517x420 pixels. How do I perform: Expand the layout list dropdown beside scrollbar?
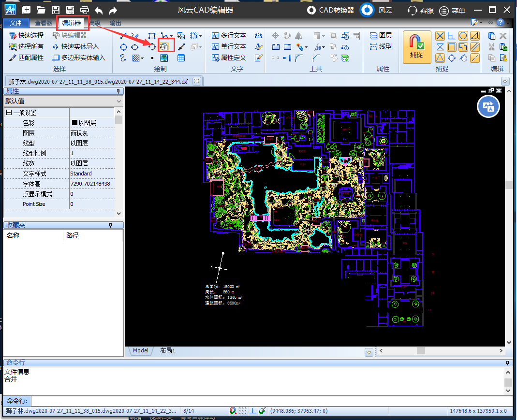click(x=369, y=352)
